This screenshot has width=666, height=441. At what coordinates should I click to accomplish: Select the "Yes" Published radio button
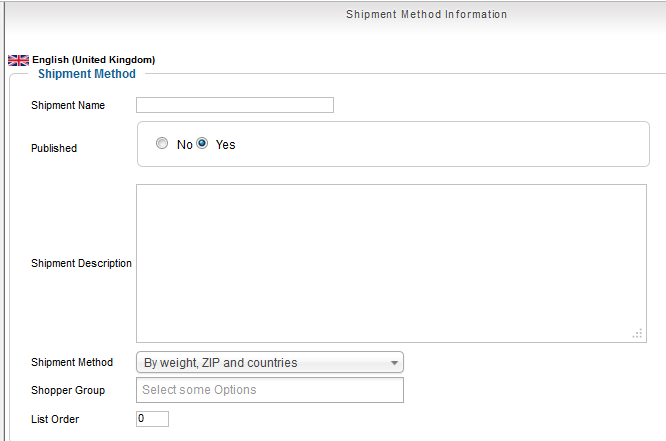202,144
